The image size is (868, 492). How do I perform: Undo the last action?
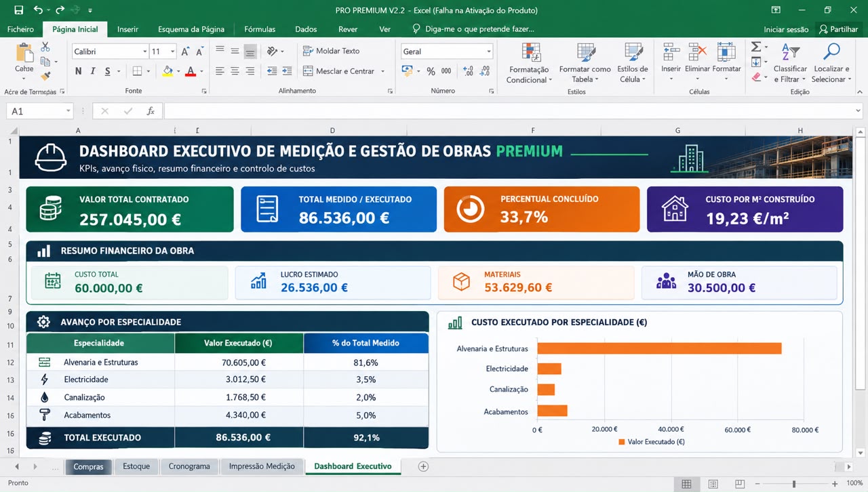coord(38,10)
